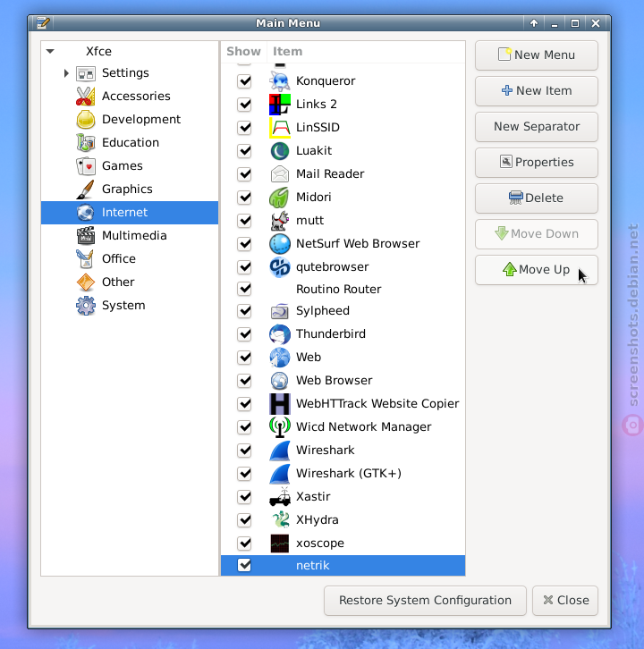Click the New Menu button

pyautogui.click(x=537, y=55)
